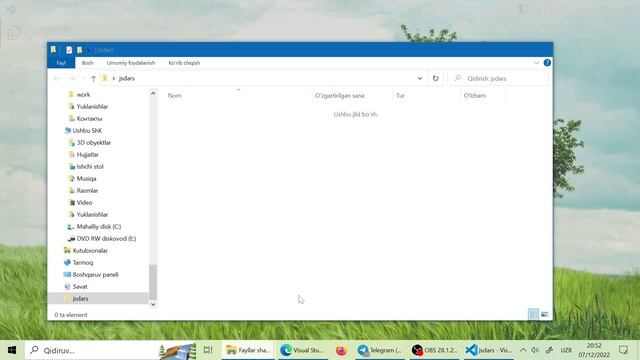Switch to details view layout icon

point(533,314)
